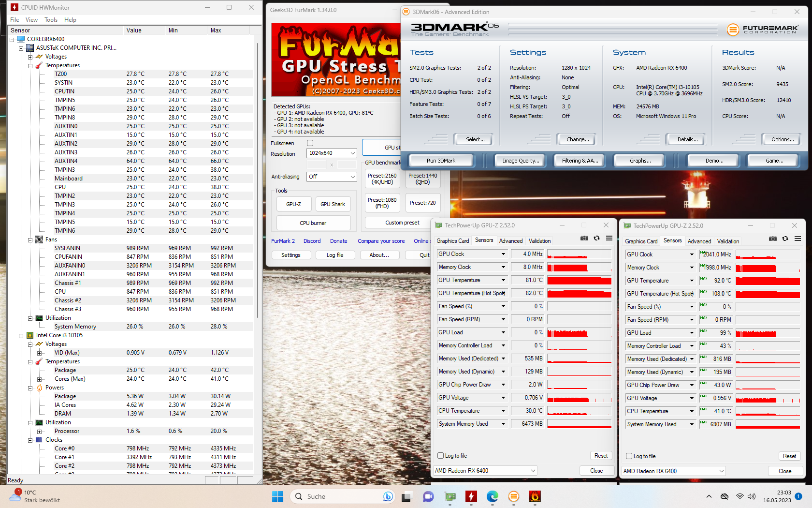Launch the CPU burner in FurMark
The width and height of the screenshot is (812, 508).
313,223
